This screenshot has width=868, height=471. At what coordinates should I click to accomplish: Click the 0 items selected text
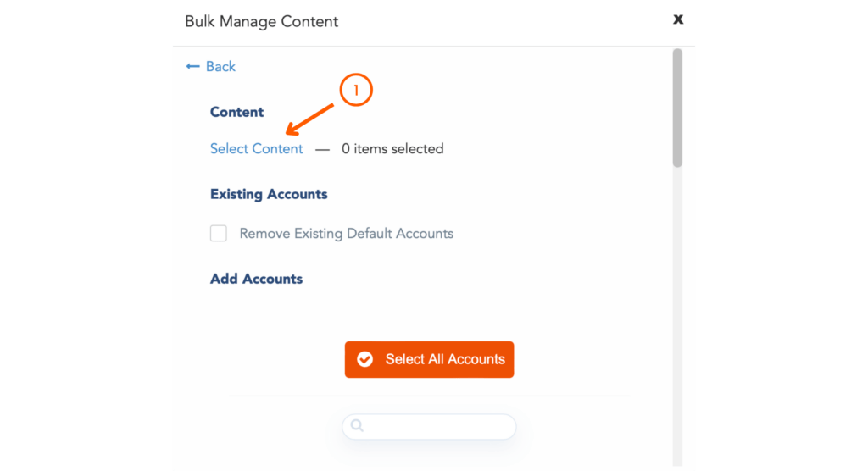(392, 149)
